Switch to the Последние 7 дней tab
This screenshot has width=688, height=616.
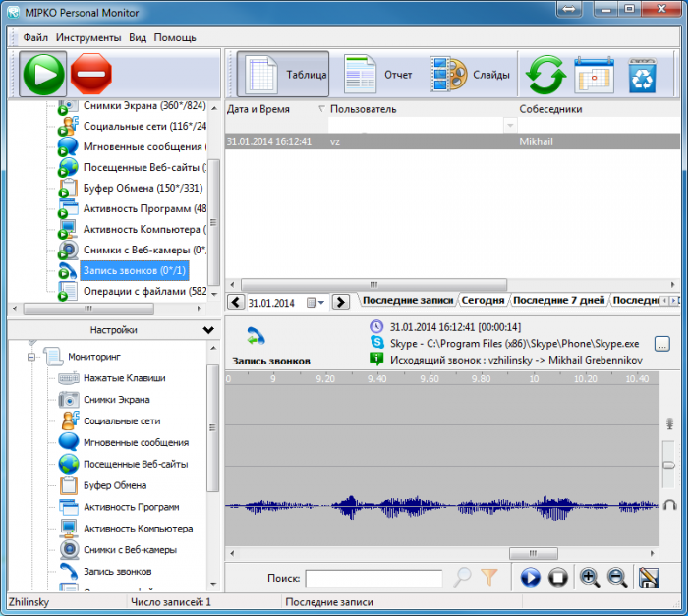coord(558,300)
